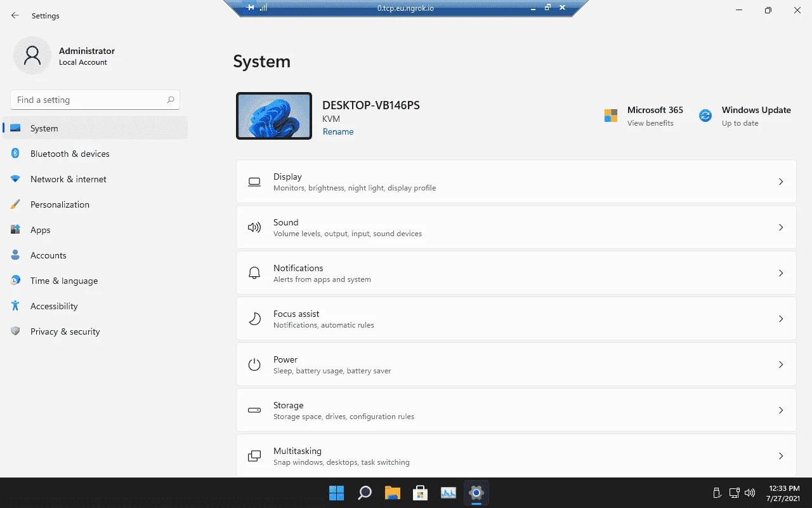
Task: Open the Power settings row
Action: 516,364
